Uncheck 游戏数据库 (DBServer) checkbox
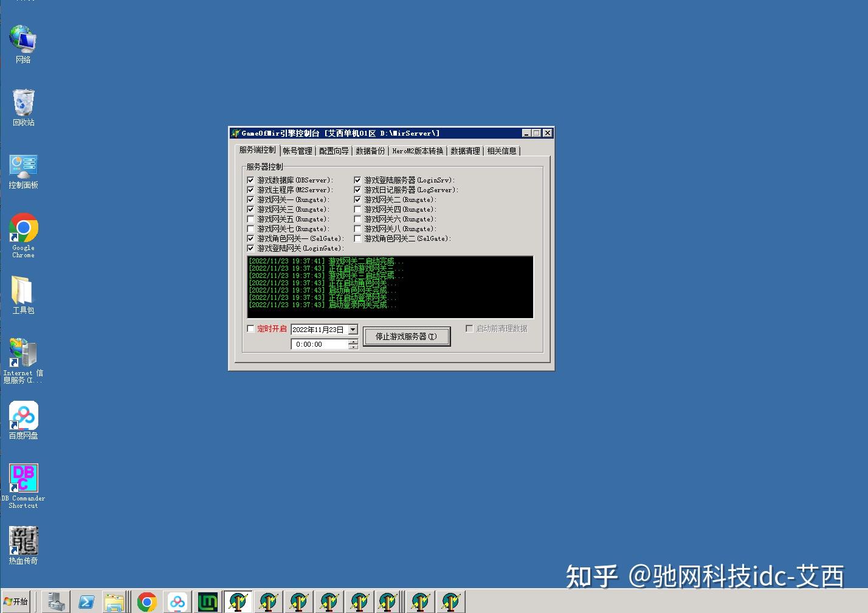 pyautogui.click(x=250, y=180)
